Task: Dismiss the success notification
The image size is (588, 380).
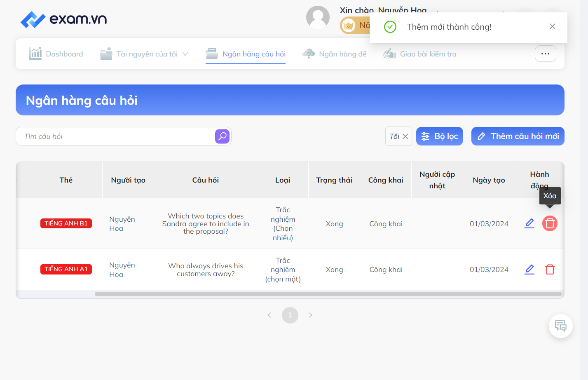Action: click(553, 26)
